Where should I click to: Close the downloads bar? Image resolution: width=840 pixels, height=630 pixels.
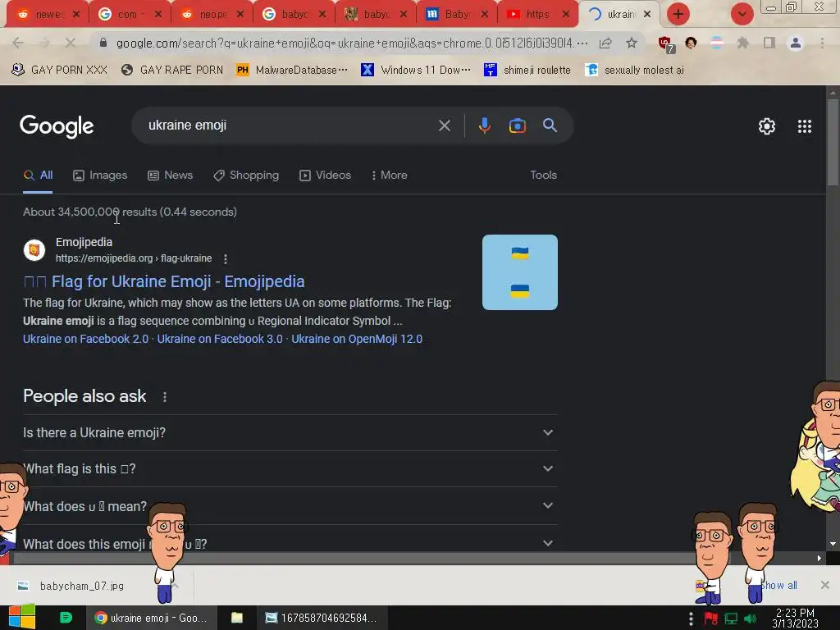click(825, 585)
